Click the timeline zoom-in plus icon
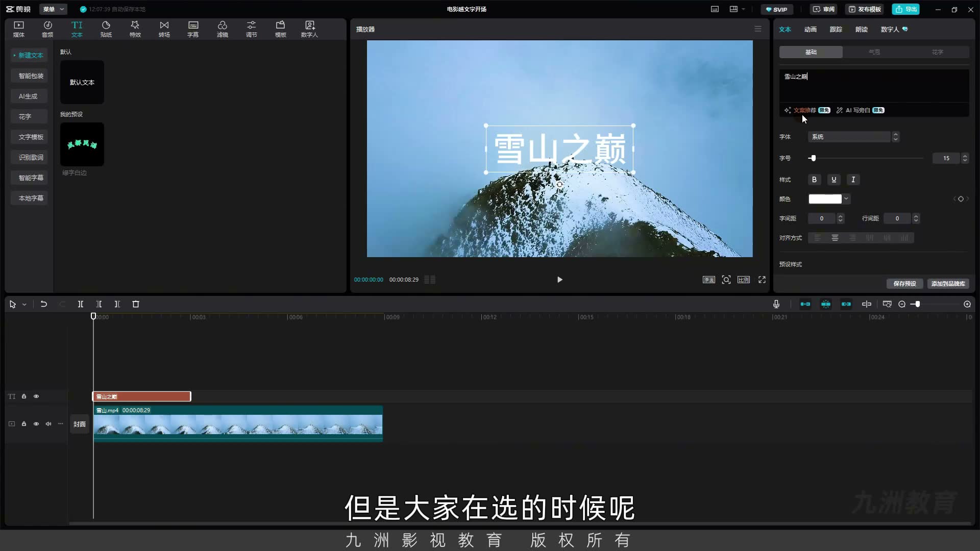Image resolution: width=980 pixels, height=551 pixels. [x=967, y=304]
